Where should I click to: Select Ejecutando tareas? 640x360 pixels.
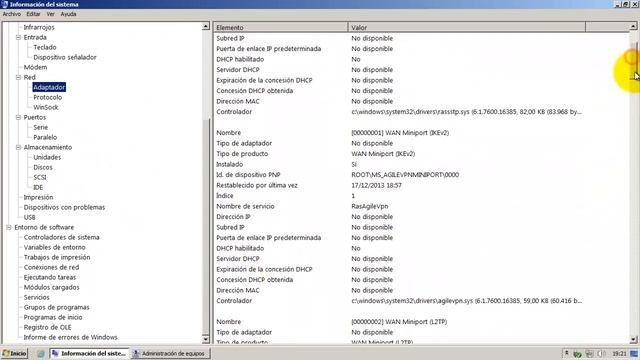click(50, 278)
